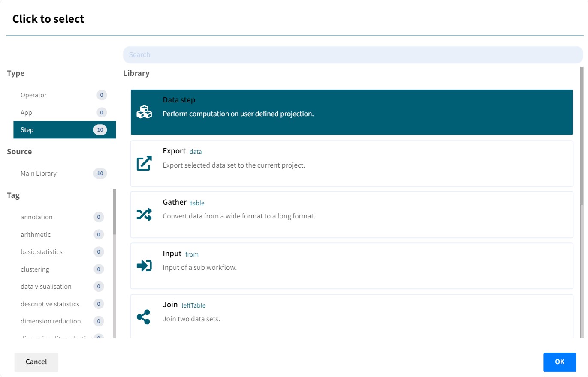Click the Operator count badge 0
Viewport: 588px width, 377px height.
click(102, 95)
